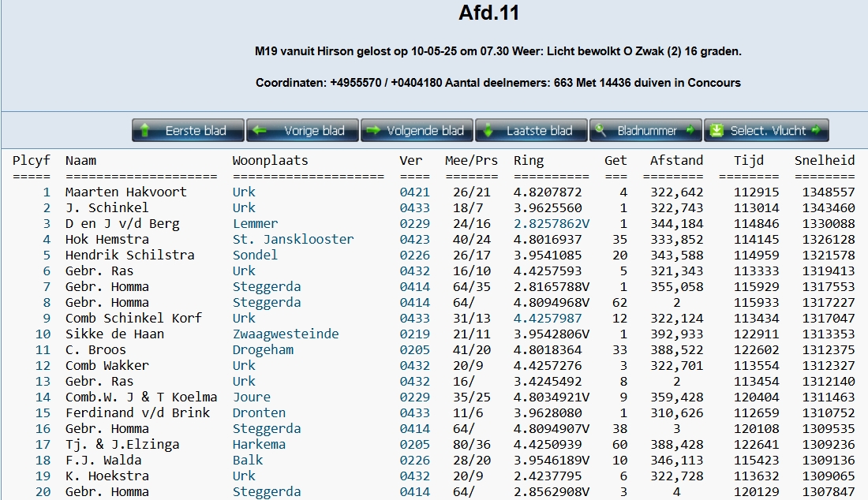868x500 pixels.
Task: Click the green download icon on Select. Vlucht
Action: coord(716,131)
